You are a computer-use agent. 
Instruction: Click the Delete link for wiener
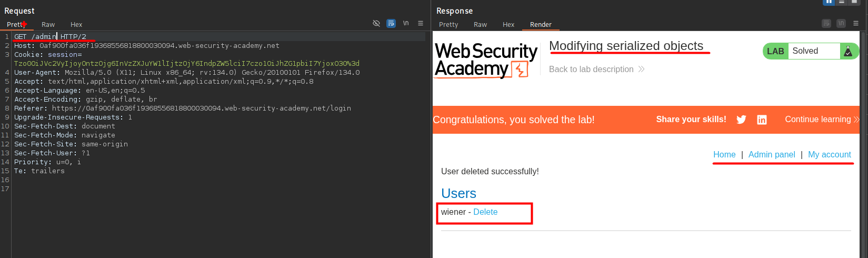[x=485, y=212]
